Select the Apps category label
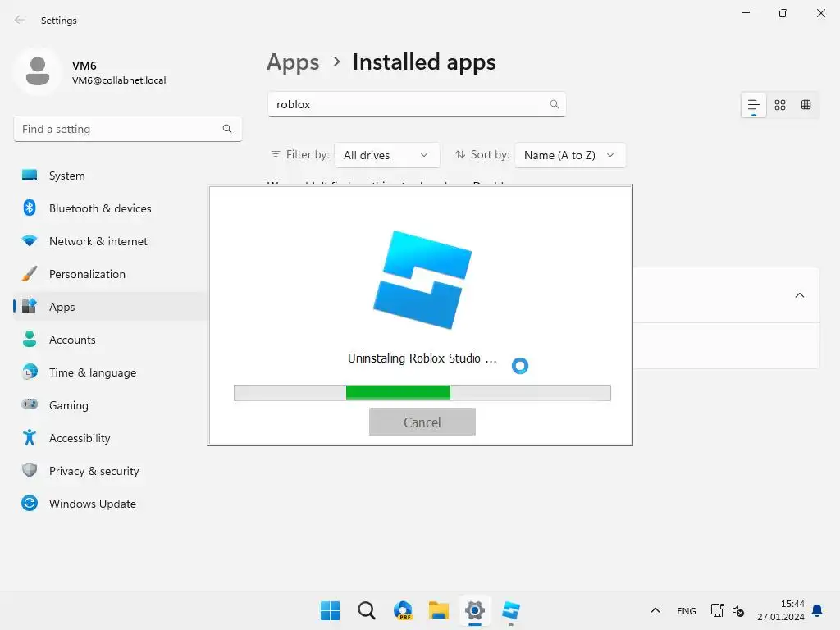 pyautogui.click(x=62, y=307)
